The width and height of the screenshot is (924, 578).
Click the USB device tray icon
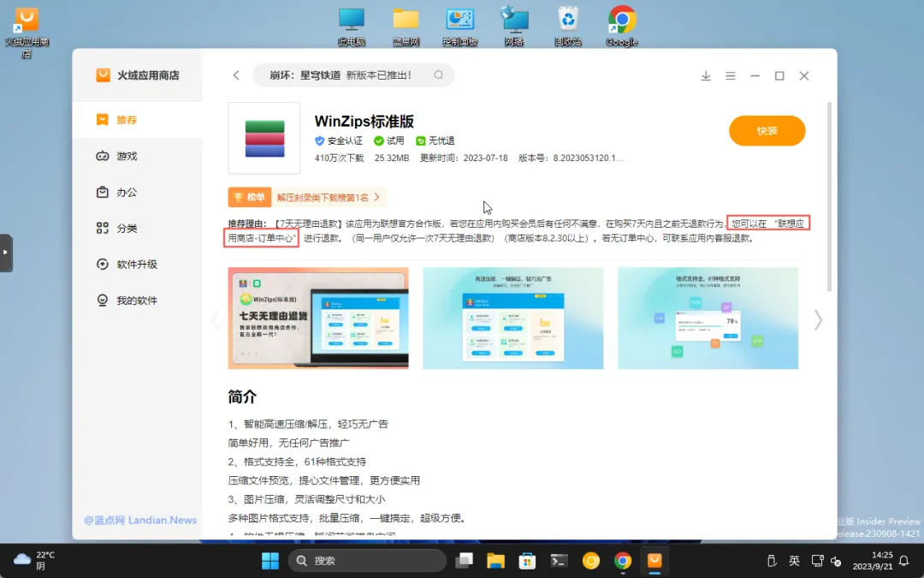(772, 561)
